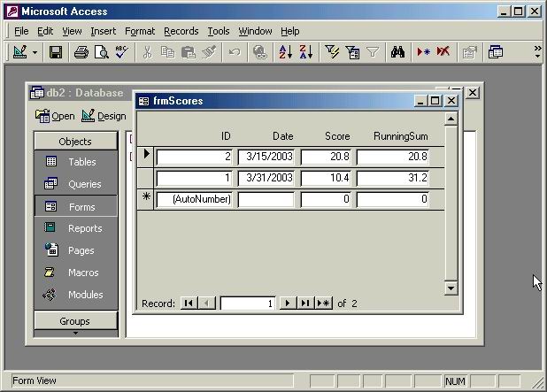The width and height of the screenshot is (547, 392).
Task: Select Forms in the Objects list
Action: [76, 207]
